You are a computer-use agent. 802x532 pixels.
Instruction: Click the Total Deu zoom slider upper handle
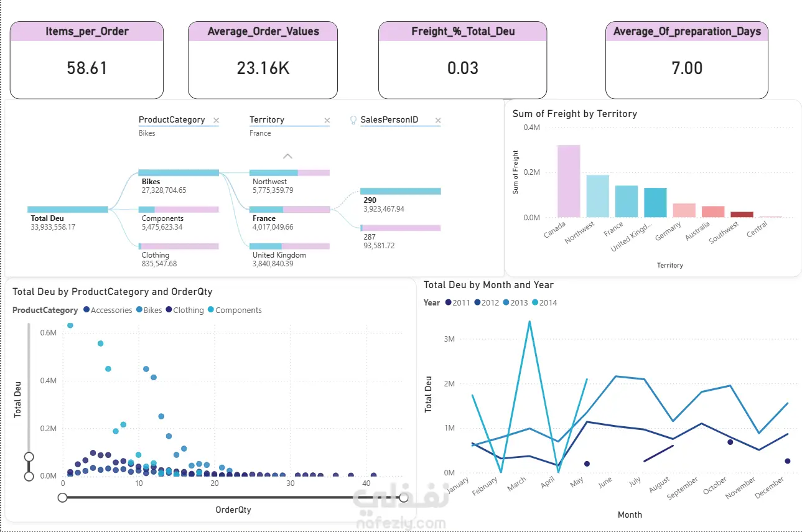(29, 457)
